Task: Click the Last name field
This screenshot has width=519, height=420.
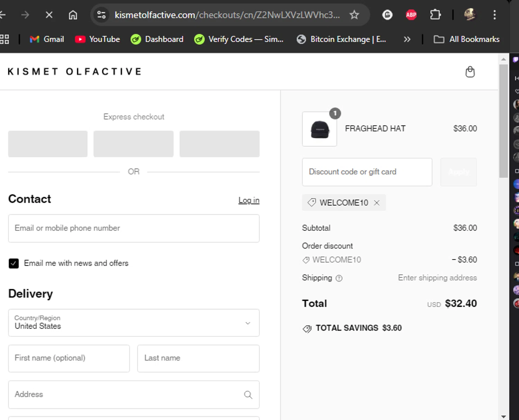Action: click(x=198, y=358)
